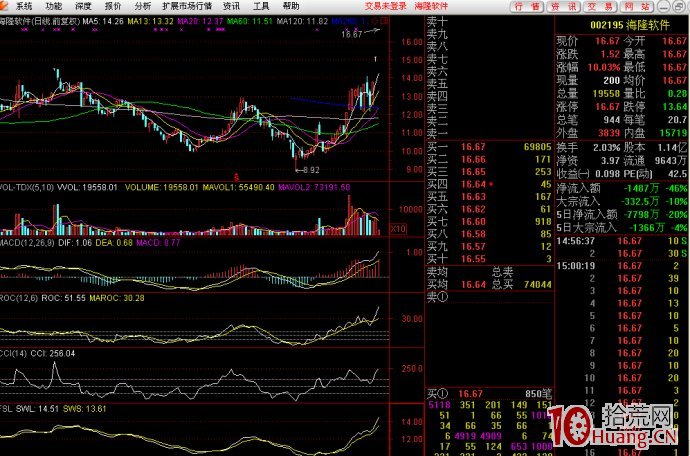
Task: Click the 换手 2.03% field
Action: click(x=588, y=147)
